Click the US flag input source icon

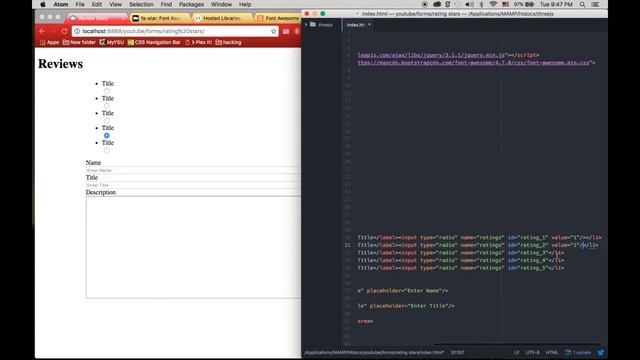pos(505,4)
